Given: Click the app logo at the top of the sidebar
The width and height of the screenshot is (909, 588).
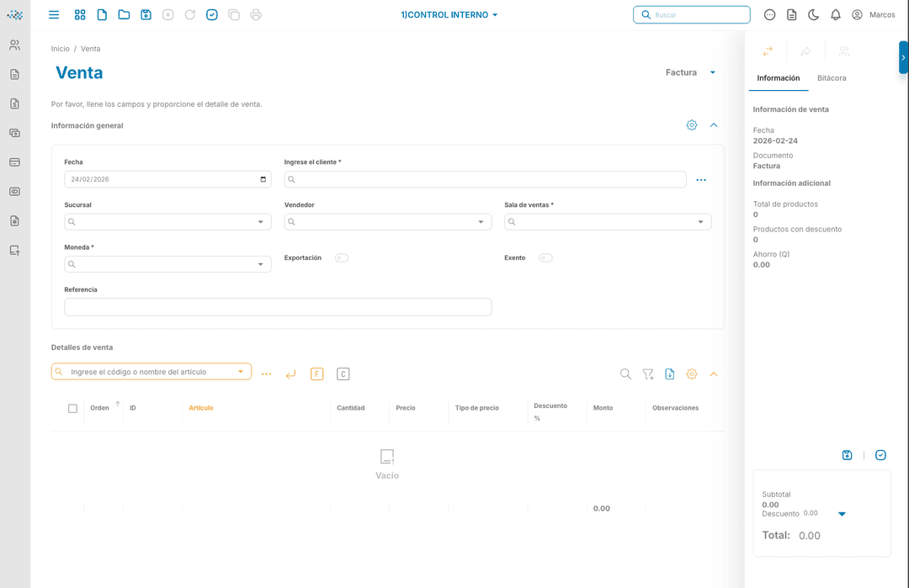Looking at the screenshot, I should tap(15, 15).
